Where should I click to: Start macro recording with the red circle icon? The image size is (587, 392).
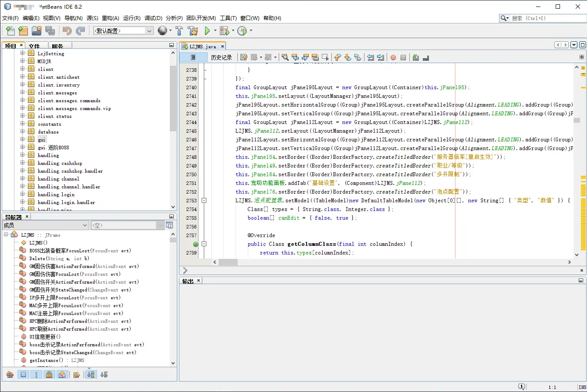tap(393, 57)
